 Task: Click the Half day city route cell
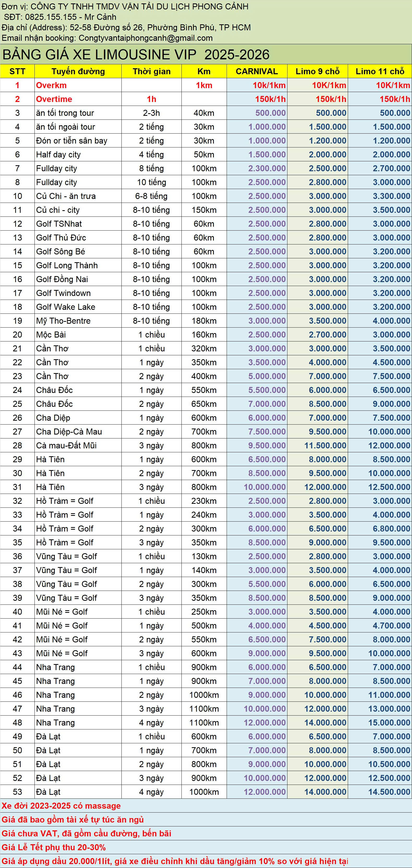click(x=58, y=155)
